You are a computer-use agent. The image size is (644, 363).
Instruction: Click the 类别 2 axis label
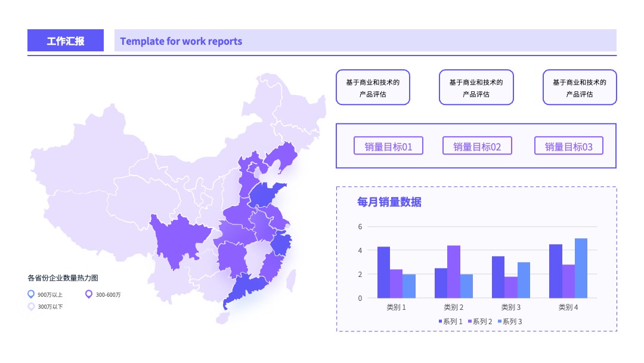[x=453, y=307]
